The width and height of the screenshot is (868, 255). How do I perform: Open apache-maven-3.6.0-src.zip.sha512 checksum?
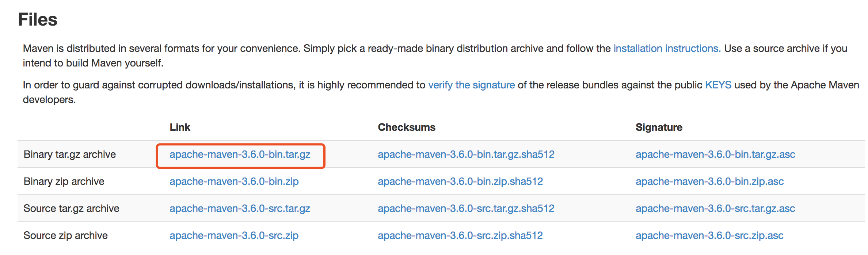pos(460,236)
